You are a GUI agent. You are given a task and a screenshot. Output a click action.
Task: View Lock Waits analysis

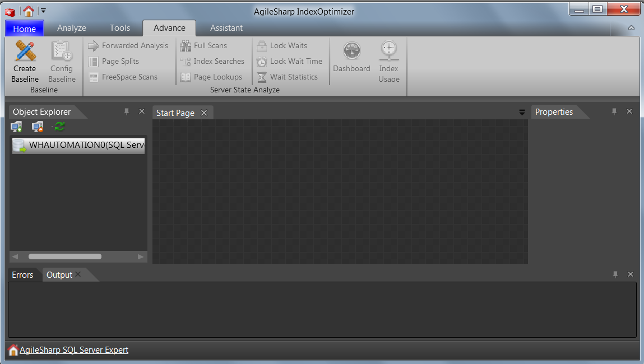282,45
